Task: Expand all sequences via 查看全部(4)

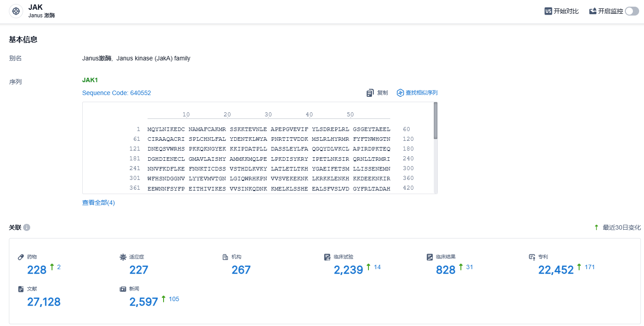Action: 98,203
